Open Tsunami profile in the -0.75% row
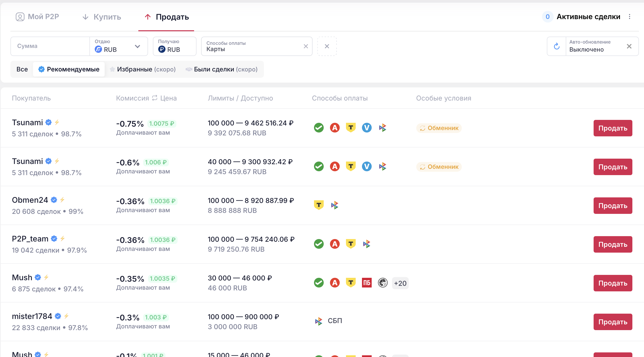Viewport: 644px width, 357px height. (x=28, y=122)
